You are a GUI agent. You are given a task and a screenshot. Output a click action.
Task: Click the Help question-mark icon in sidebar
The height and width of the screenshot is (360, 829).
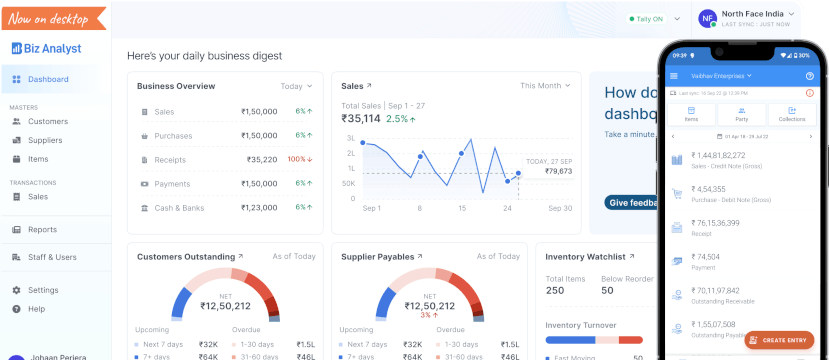(x=16, y=309)
